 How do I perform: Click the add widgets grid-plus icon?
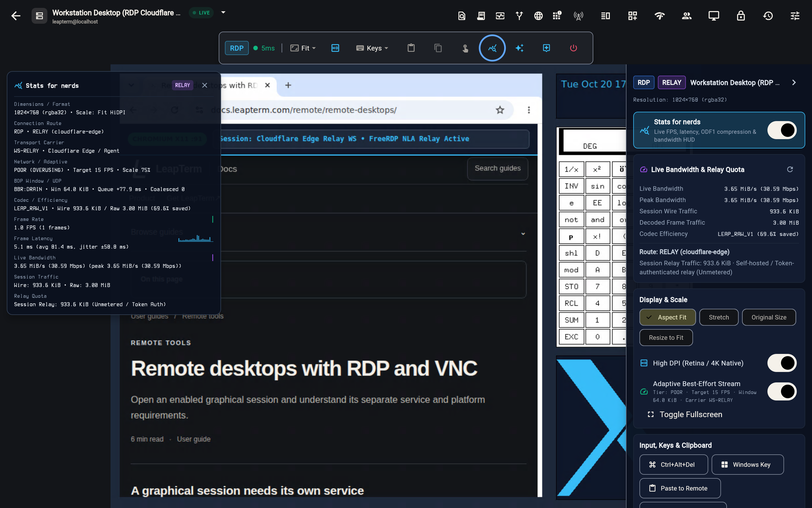(632, 16)
